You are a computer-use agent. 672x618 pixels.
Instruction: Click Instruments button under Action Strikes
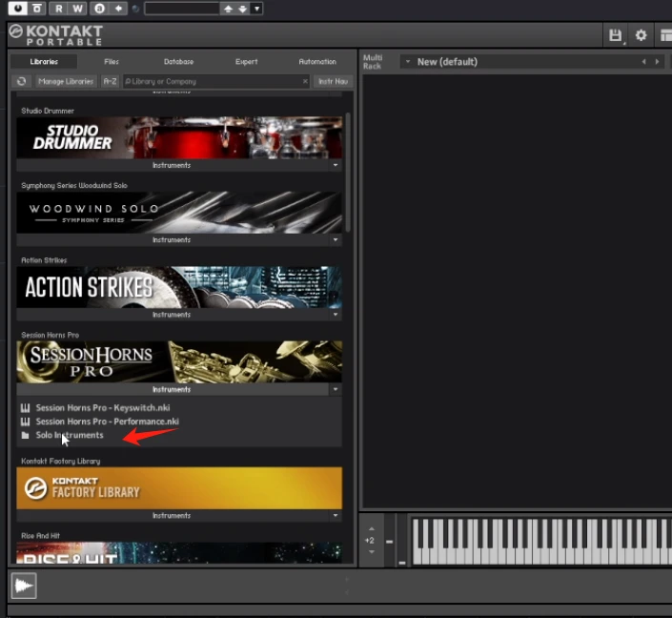172,315
